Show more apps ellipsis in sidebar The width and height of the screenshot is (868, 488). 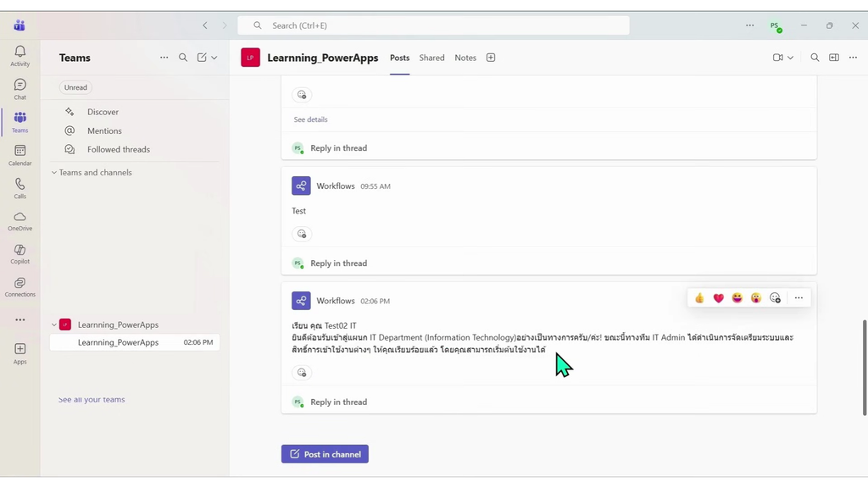20,319
